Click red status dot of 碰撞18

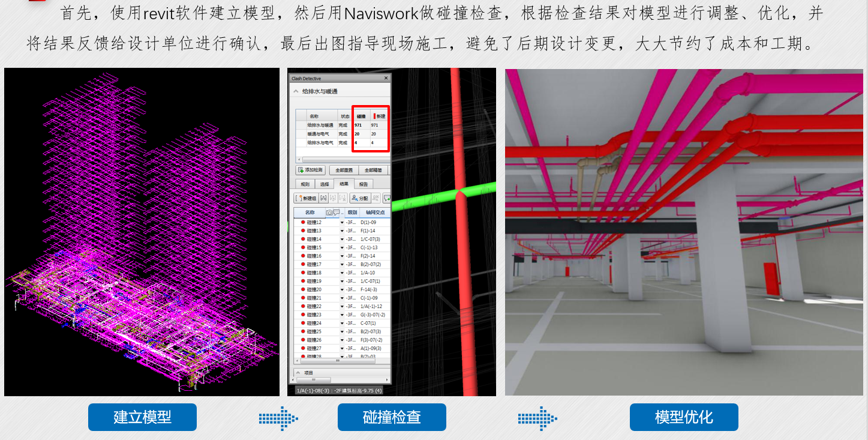pos(303,273)
